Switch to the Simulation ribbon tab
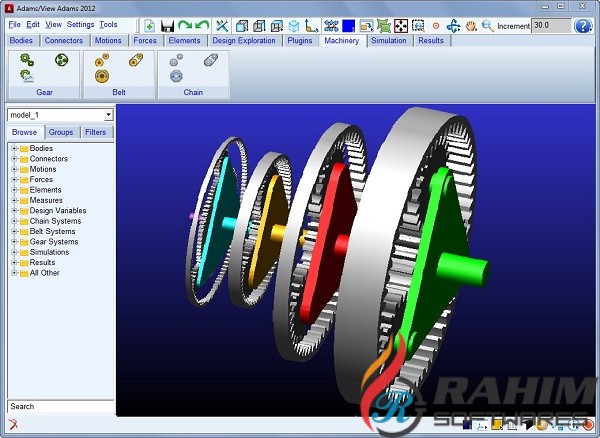The width and height of the screenshot is (600, 438). 388,41
